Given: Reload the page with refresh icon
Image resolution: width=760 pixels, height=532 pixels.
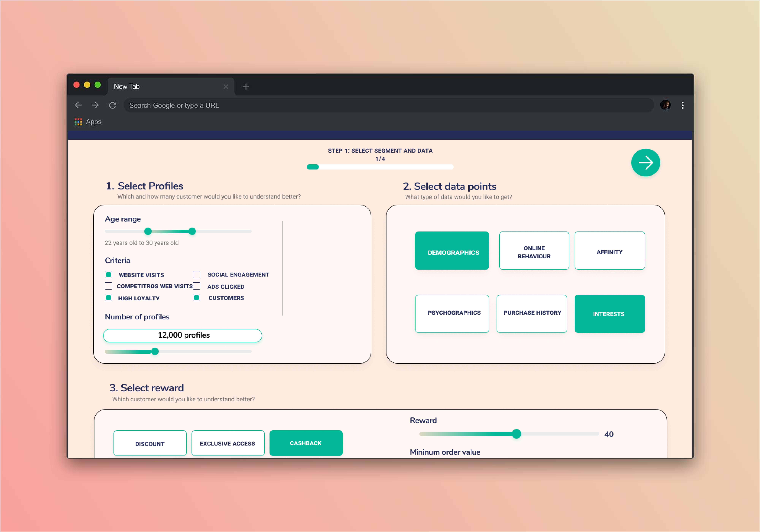Looking at the screenshot, I should 113,105.
